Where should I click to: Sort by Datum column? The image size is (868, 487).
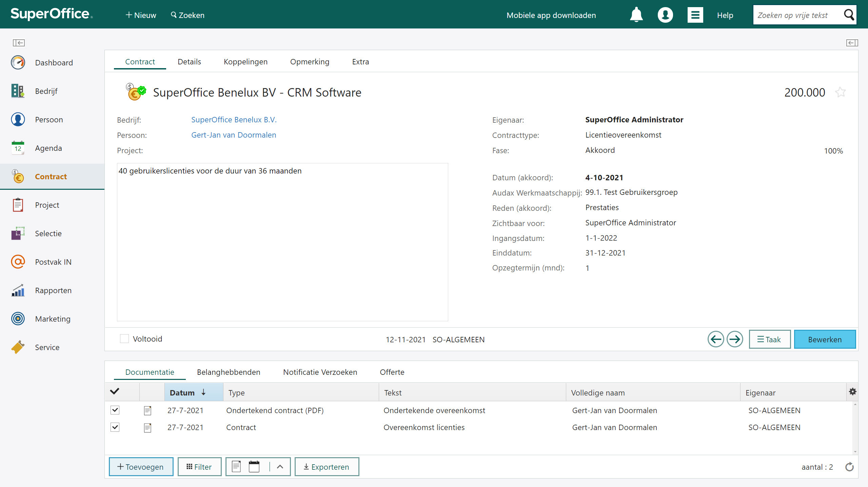194,392
